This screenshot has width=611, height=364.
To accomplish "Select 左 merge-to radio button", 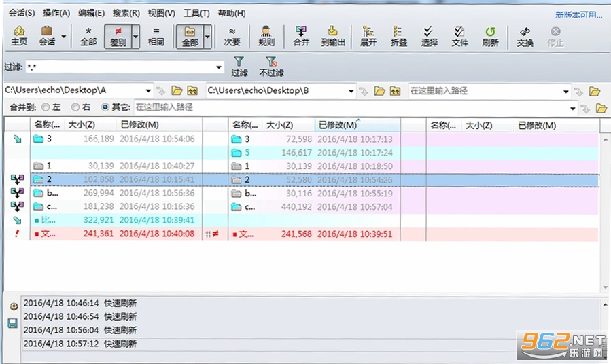I will 46,107.
